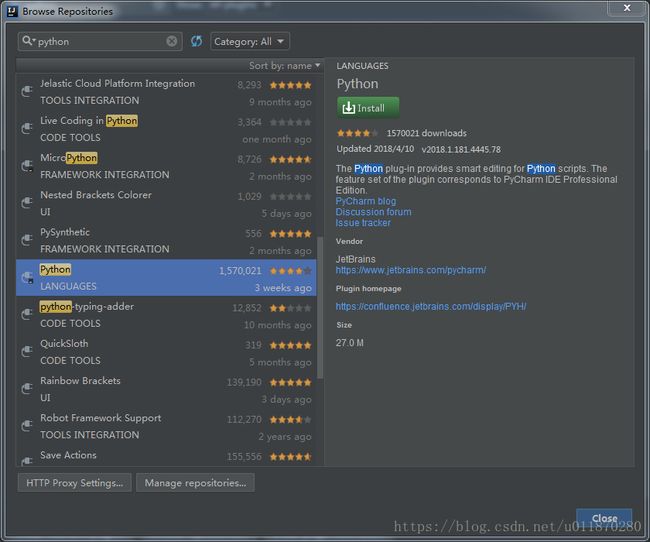Click the LANGUAGES category heading in details
This screenshot has height=542, width=650.
(x=362, y=66)
